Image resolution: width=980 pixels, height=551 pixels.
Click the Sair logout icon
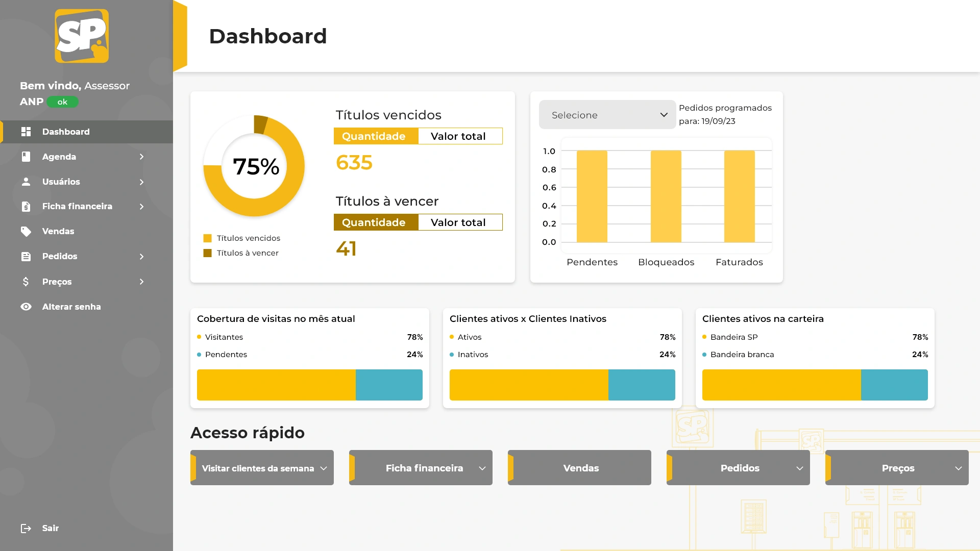pyautogui.click(x=26, y=528)
